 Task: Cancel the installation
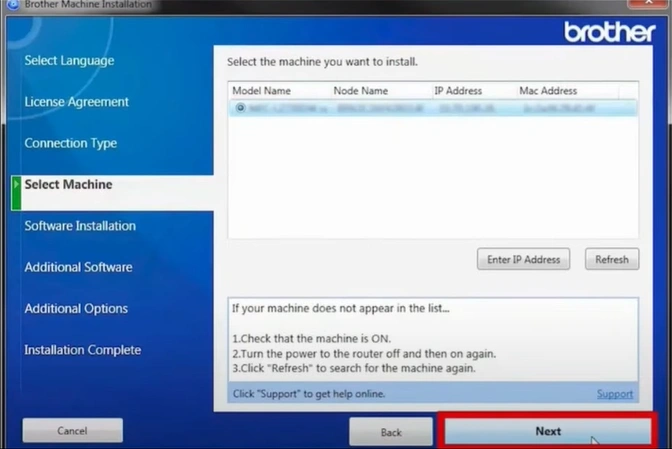point(72,431)
